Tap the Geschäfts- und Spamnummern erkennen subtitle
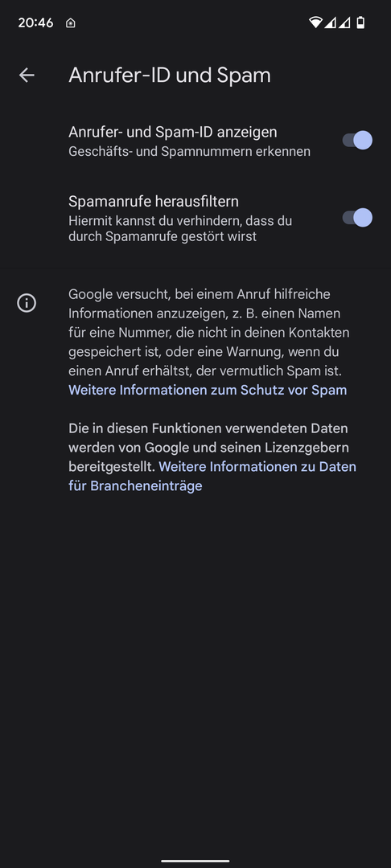The image size is (391, 868). pos(189,152)
